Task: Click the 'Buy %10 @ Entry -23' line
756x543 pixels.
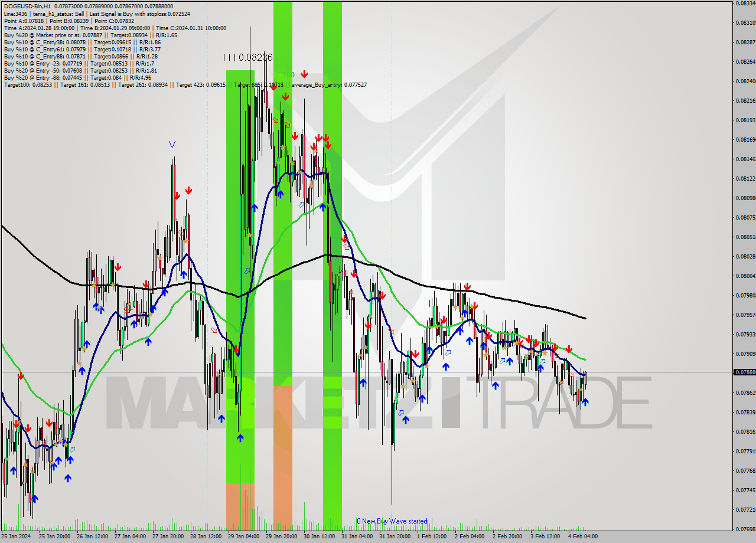Action: 79,63
